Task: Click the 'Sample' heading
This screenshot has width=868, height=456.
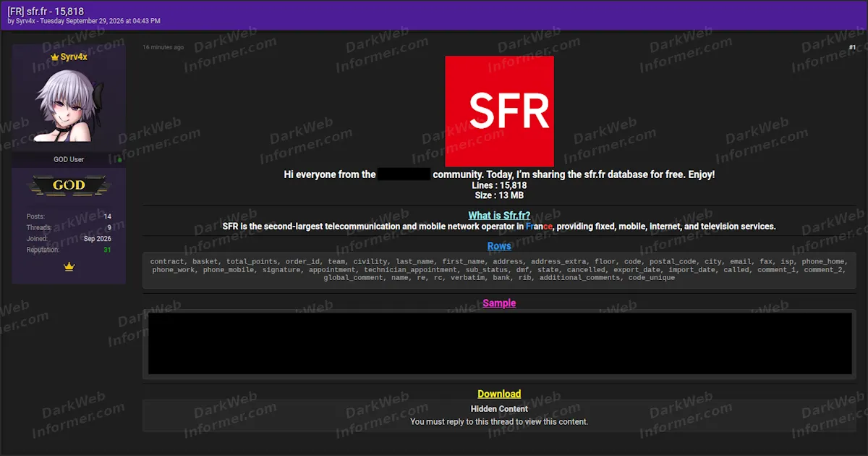Action: coord(499,303)
